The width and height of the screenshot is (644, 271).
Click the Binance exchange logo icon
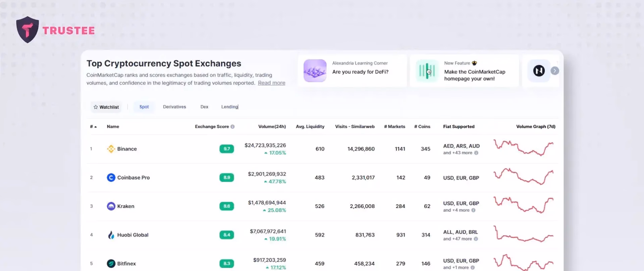(111, 149)
